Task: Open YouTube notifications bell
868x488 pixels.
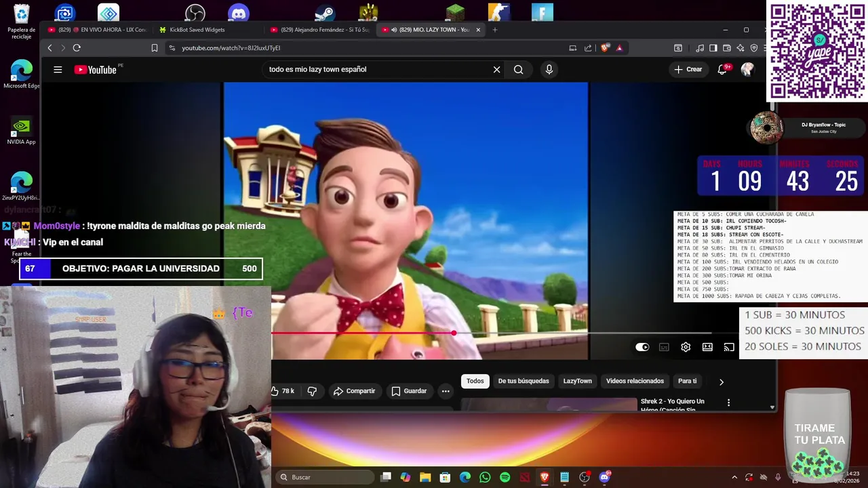Action: click(722, 69)
